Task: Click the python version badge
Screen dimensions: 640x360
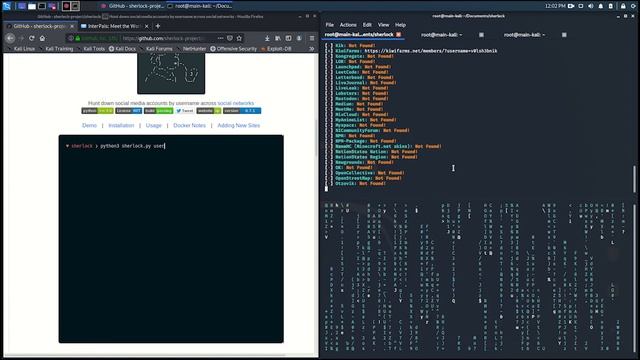Action: pyautogui.click(x=98, y=111)
